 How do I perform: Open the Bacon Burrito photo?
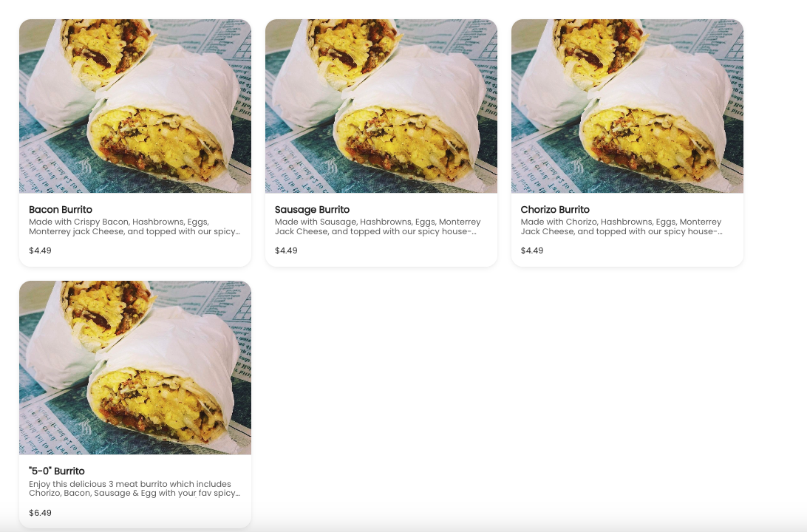coord(134,106)
